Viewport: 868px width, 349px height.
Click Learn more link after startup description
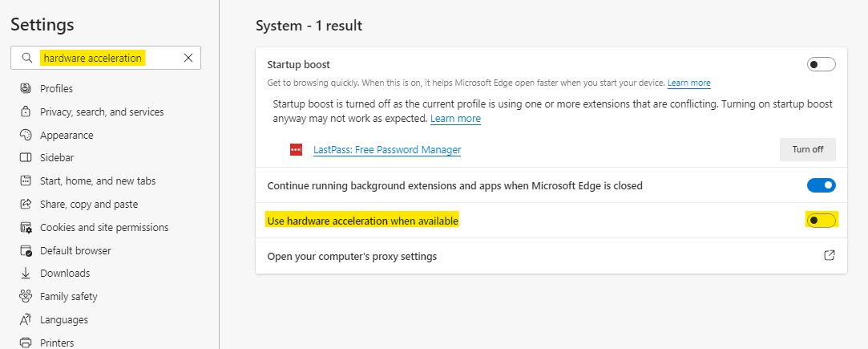click(688, 83)
